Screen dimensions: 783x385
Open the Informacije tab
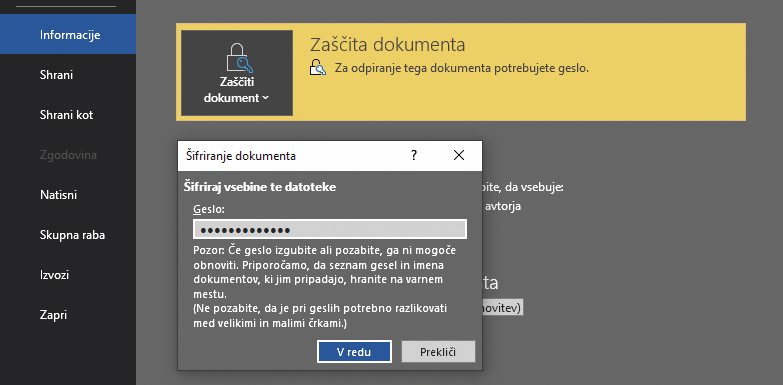[x=68, y=34]
